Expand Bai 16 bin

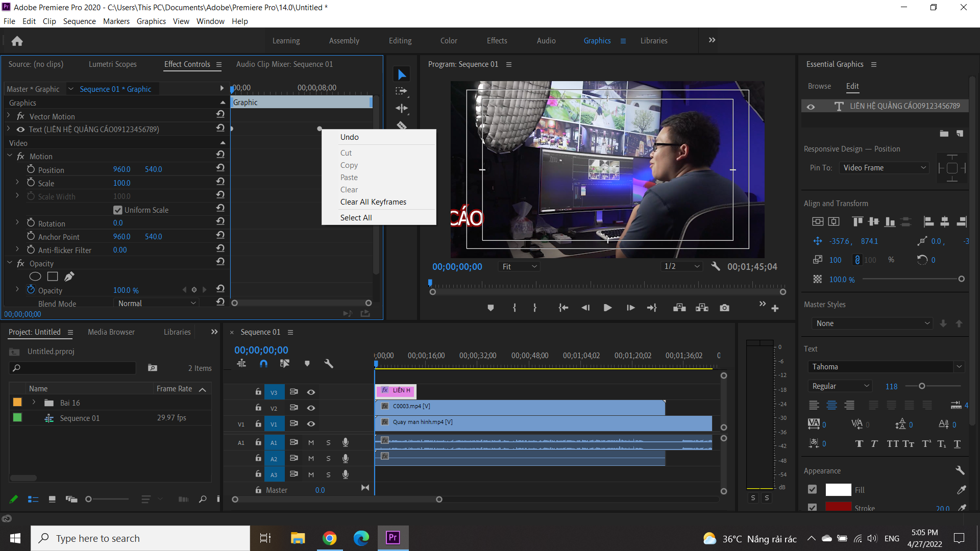click(x=34, y=402)
